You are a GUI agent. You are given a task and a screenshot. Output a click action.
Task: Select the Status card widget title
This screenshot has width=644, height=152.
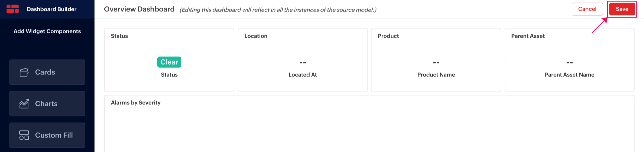tap(119, 36)
